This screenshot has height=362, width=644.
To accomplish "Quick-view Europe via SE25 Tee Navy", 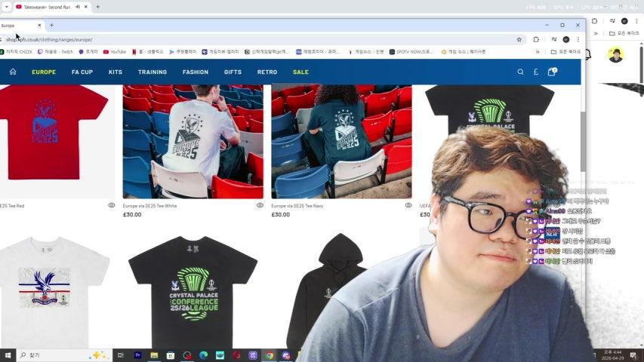I will click(408, 205).
